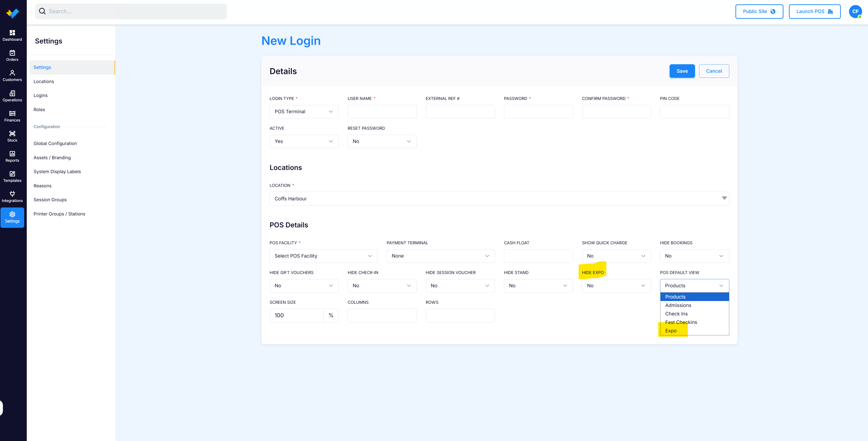The image size is (868, 441).
Task: Open the Dashboard from the sidebar icon
Action: tap(12, 33)
